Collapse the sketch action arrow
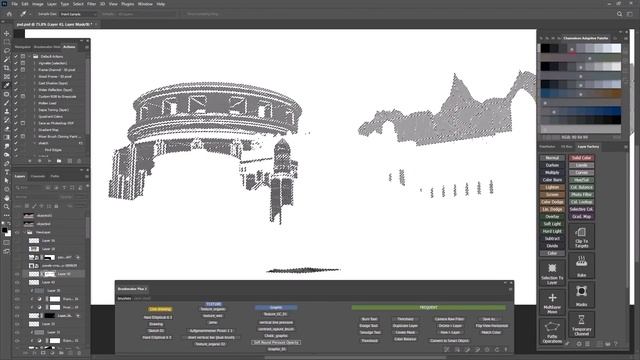 (34, 143)
